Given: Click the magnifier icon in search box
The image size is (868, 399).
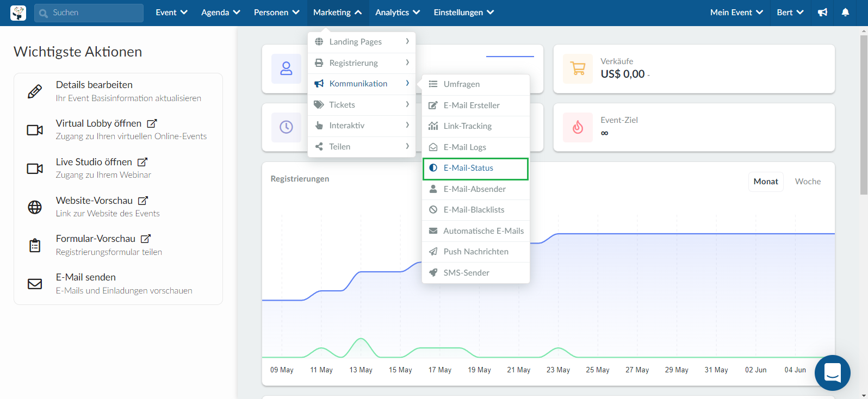Looking at the screenshot, I should [44, 13].
